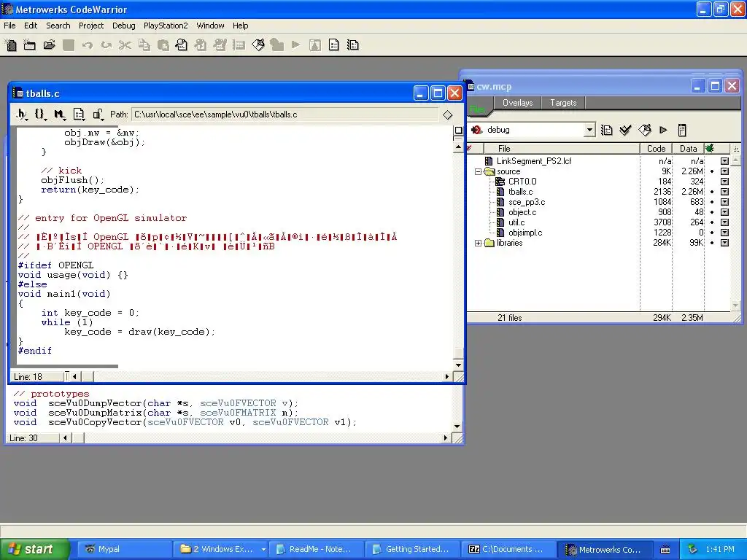Open the document settings popup in tballs.c
This screenshot has height=560, width=747.
point(79,114)
